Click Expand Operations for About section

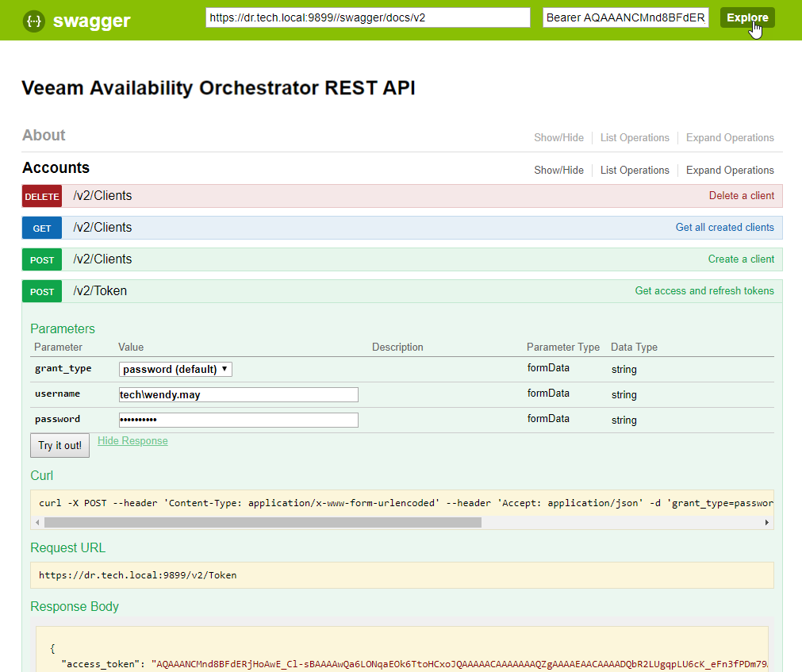(730, 137)
